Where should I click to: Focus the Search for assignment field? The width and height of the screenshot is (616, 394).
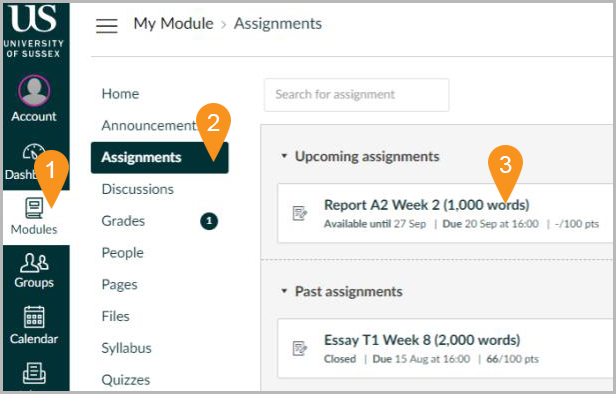coord(356,95)
